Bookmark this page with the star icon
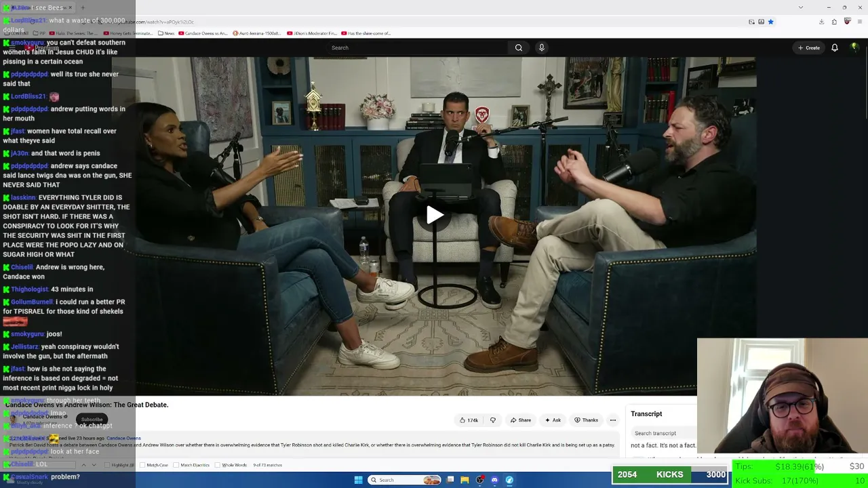 [x=771, y=22]
